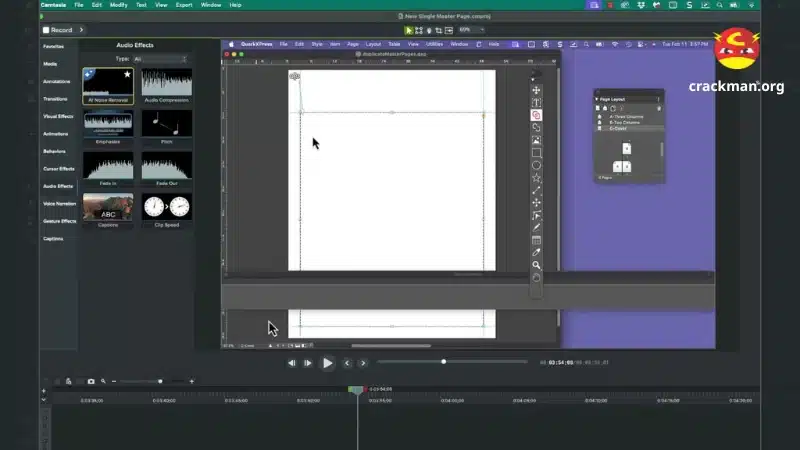Image resolution: width=800 pixels, height=450 pixels.
Task: Jump to next marker arrow
Action: click(363, 363)
